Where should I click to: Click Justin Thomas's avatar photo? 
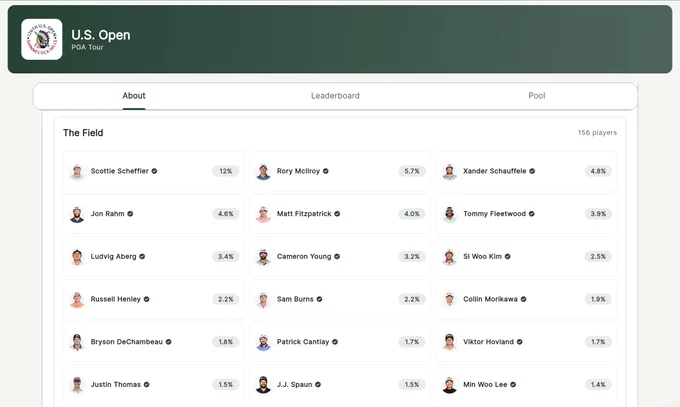tap(77, 384)
